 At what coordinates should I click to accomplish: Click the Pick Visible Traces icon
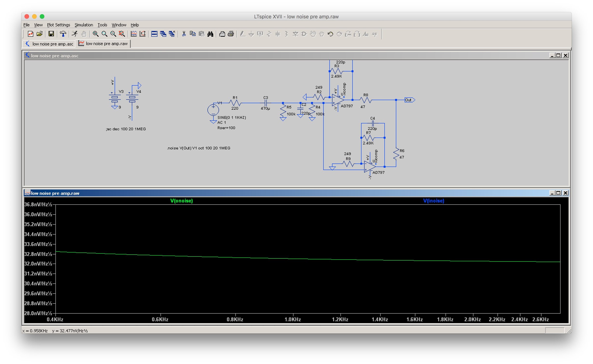click(x=134, y=34)
